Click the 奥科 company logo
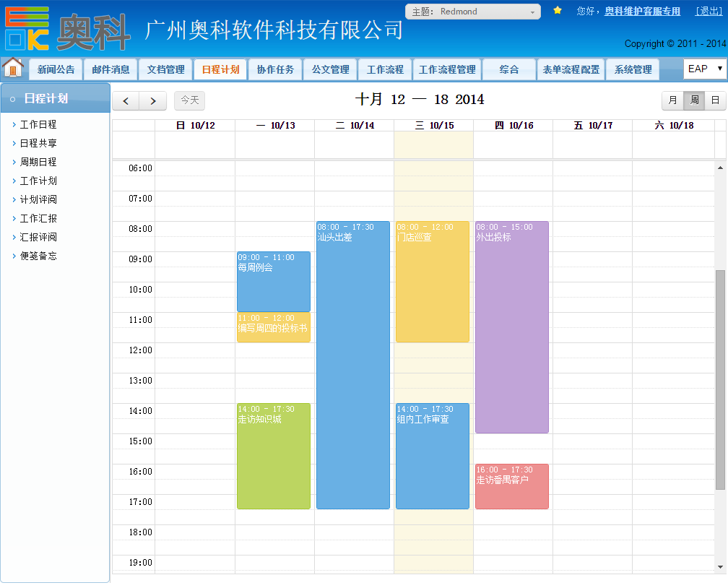The image size is (728, 588). pyautogui.click(x=69, y=30)
